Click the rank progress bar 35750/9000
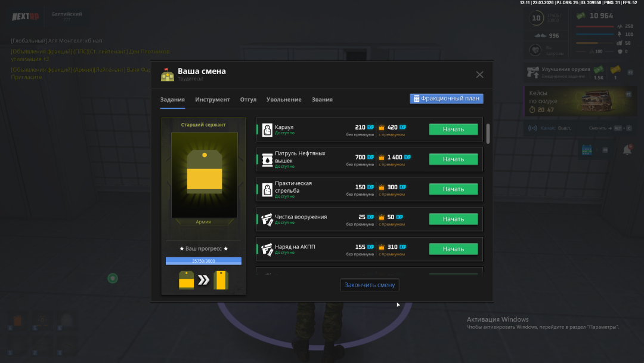 pos(203,261)
